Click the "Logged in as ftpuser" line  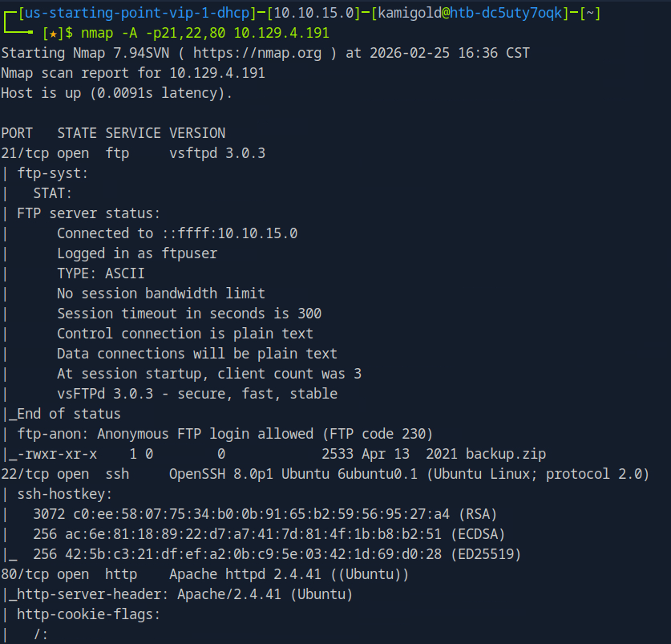pos(137,253)
